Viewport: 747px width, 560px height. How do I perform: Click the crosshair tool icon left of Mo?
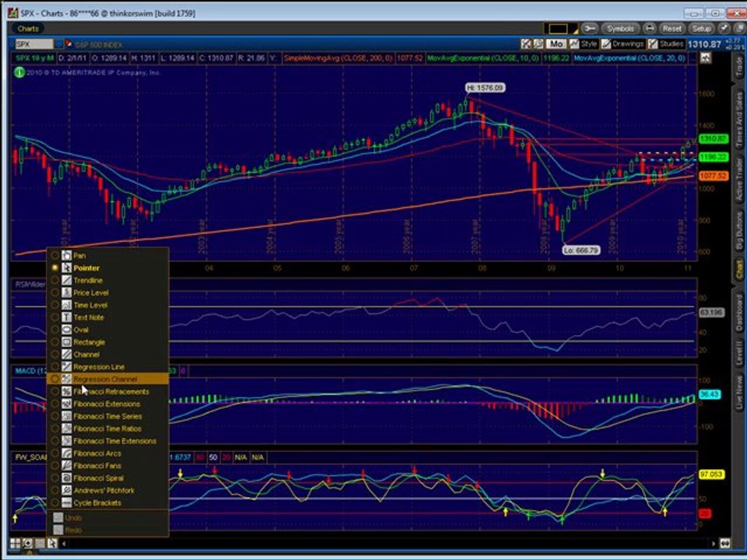[x=525, y=44]
